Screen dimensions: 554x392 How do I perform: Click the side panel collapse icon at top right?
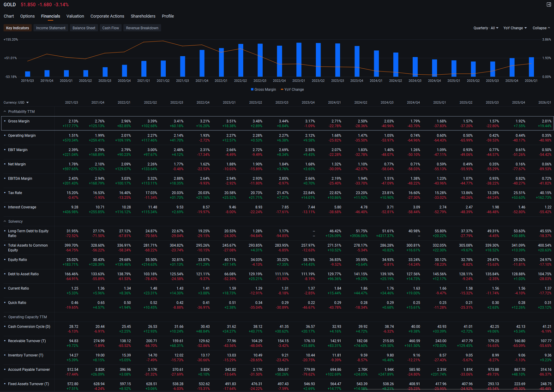tap(548, 4)
